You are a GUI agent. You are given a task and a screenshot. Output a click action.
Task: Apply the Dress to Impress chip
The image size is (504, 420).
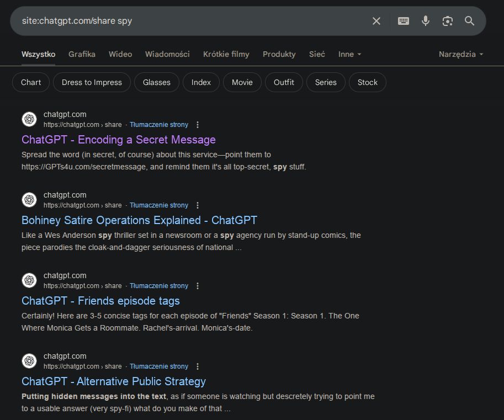(92, 83)
